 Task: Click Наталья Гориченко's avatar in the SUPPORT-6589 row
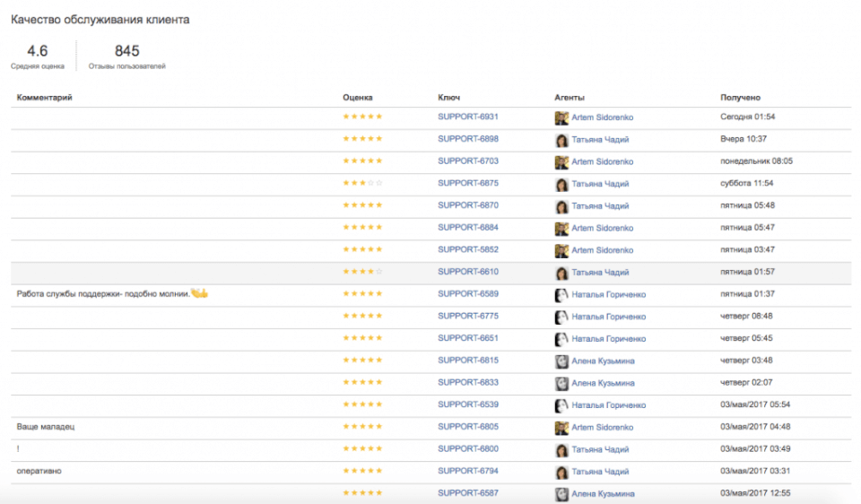561,294
